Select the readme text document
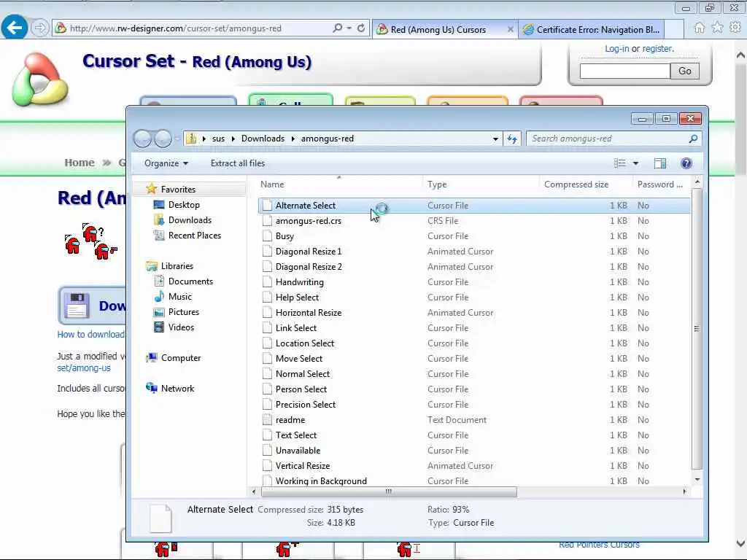Screen dimensions: 747x560 pyautogui.click(x=474, y=420)
